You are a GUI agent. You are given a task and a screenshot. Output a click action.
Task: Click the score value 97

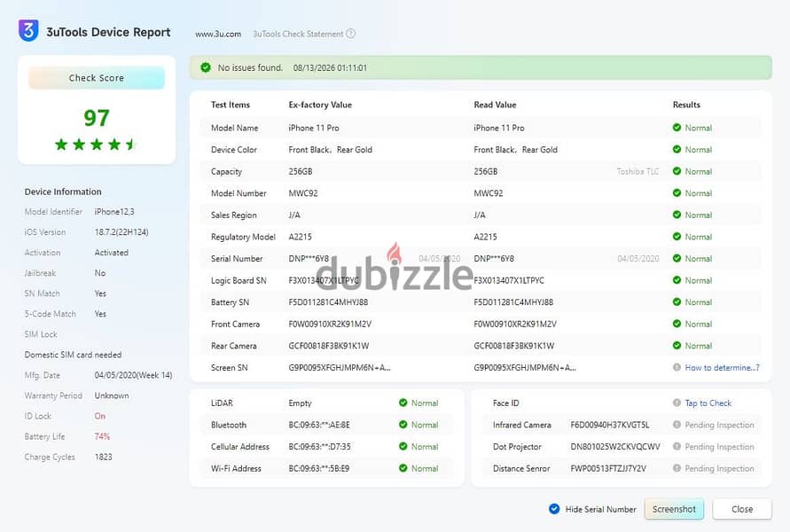coord(97,118)
